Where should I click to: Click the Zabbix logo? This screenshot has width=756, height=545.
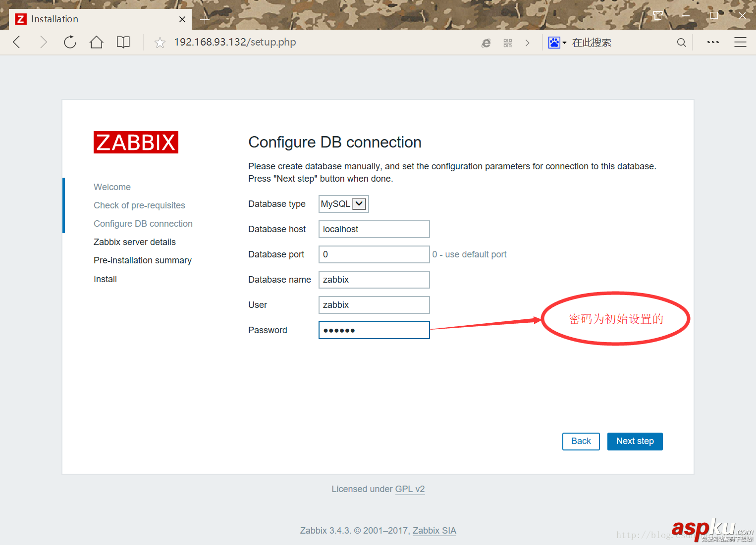point(136,142)
